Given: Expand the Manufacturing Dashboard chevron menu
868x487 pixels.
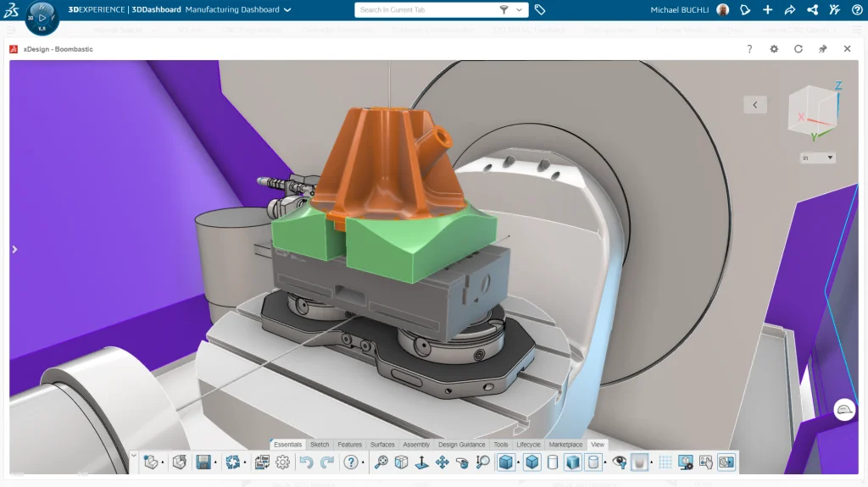Looking at the screenshot, I should coord(287,10).
